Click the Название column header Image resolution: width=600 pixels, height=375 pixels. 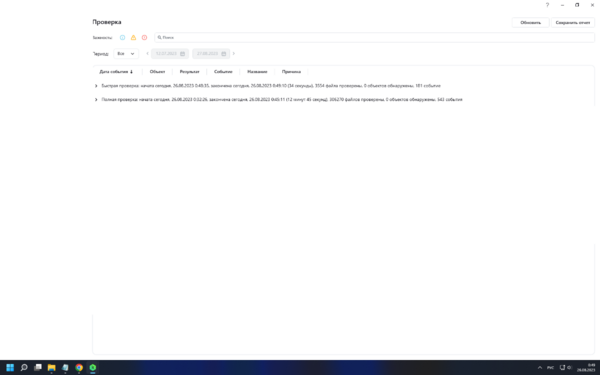(257, 72)
